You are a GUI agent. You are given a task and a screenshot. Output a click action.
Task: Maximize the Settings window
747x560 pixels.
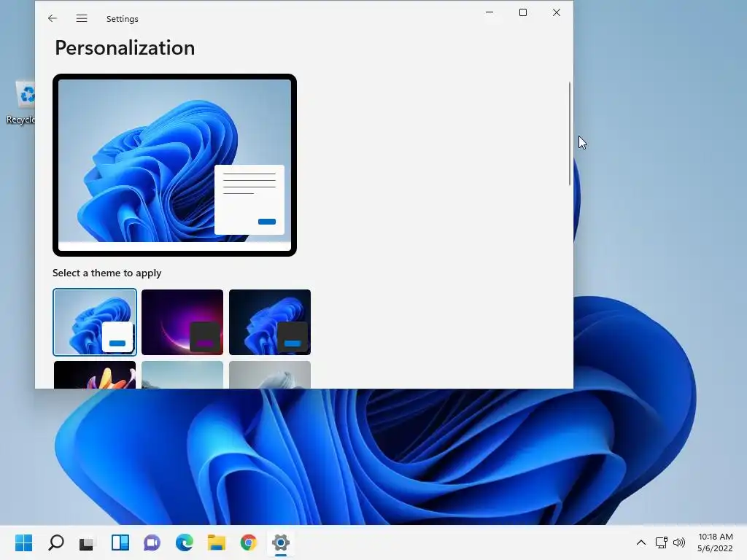pos(522,12)
